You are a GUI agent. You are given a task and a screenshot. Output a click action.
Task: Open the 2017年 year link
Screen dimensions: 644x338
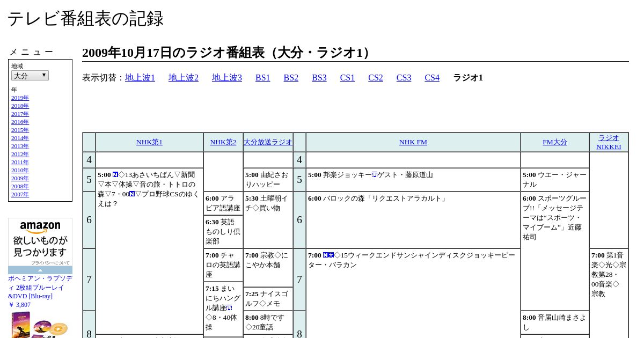point(20,114)
